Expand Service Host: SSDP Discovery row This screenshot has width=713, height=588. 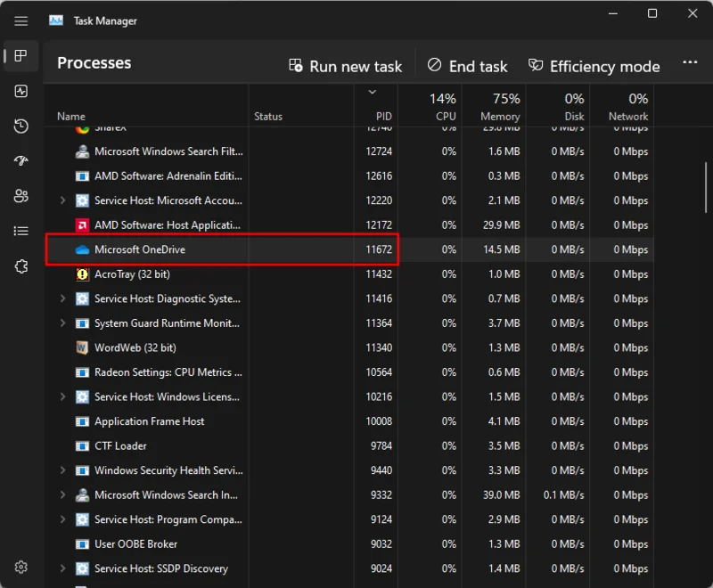point(62,568)
